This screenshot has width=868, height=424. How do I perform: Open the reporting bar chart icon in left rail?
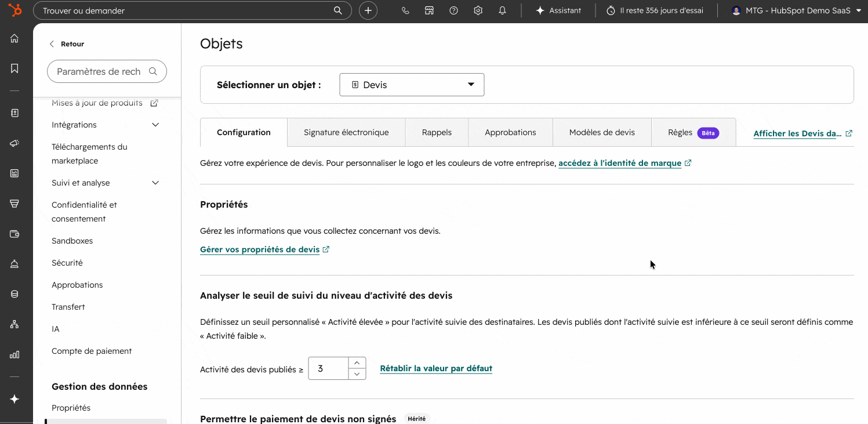(14, 354)
